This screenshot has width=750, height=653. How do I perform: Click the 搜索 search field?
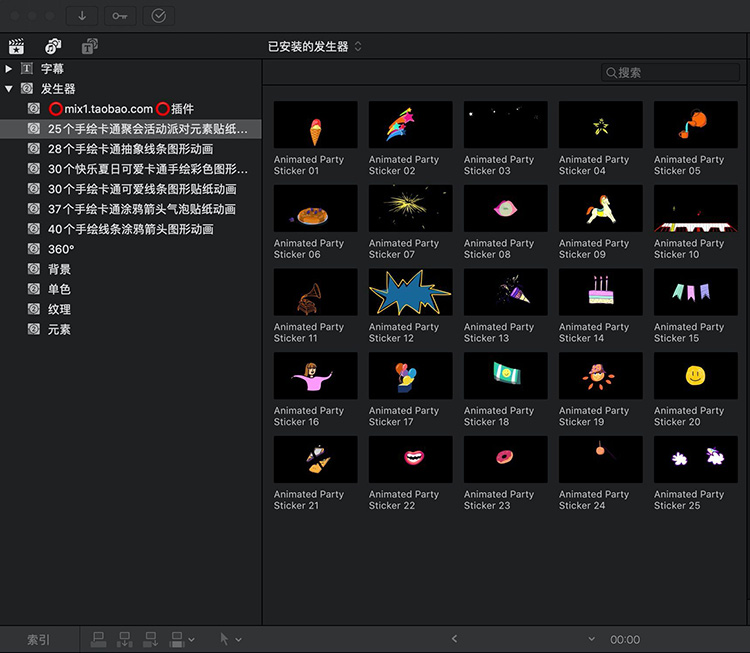click(x=670, y=73)
